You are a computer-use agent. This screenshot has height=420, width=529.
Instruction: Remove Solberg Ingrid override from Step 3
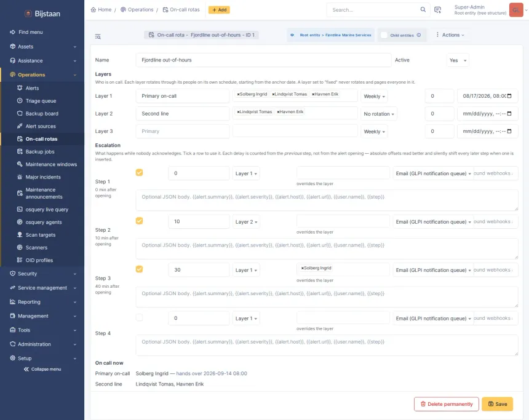tap(302, 268)
